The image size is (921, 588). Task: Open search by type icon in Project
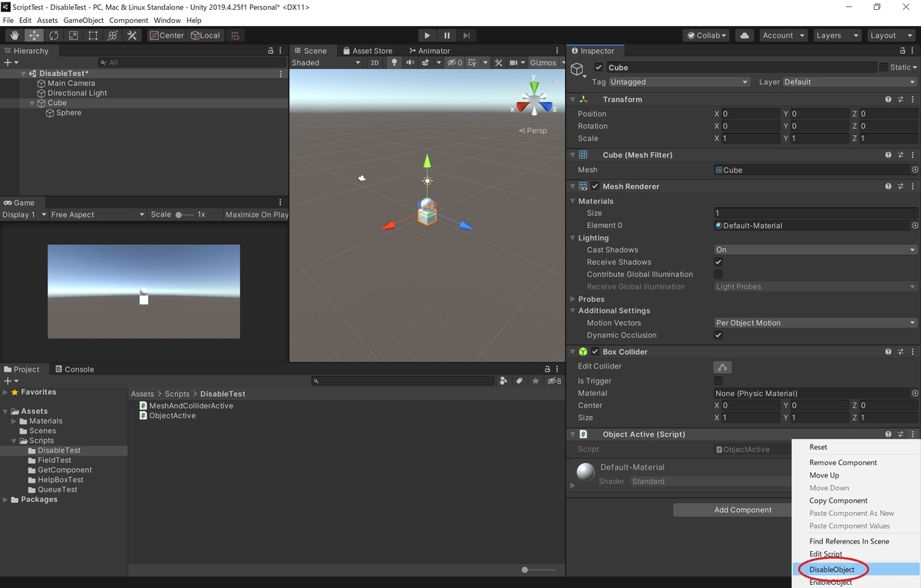click(x=503, y=381)
